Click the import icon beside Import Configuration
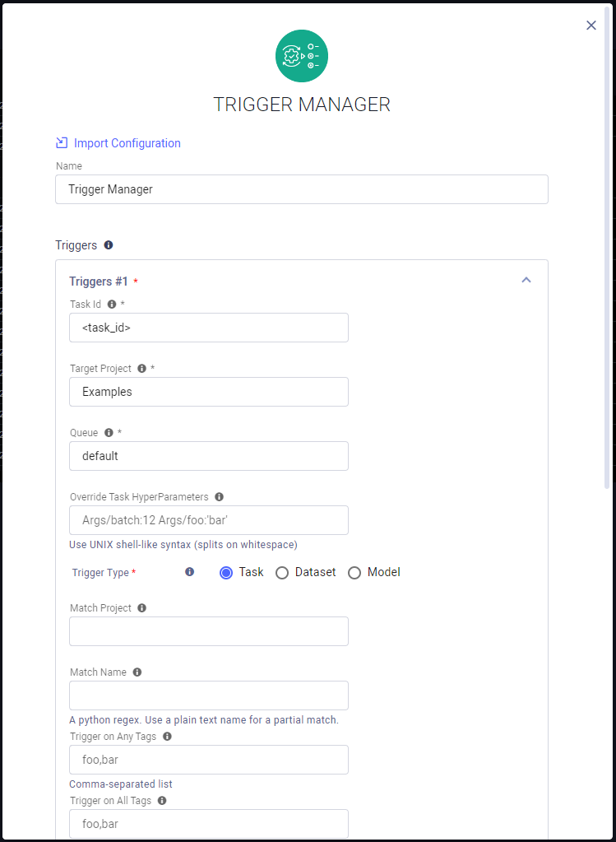This screenshot has width=616, height=842. point(61,142)
